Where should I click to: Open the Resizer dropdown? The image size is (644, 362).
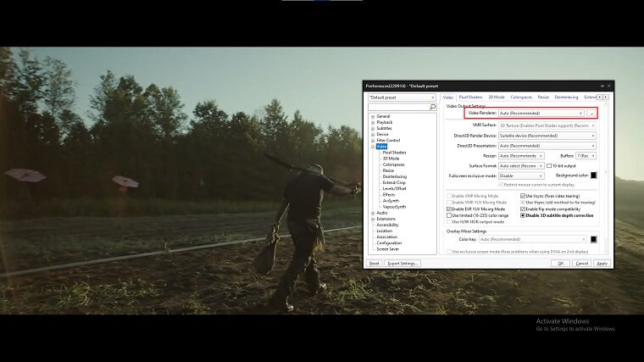pos(521,156)
